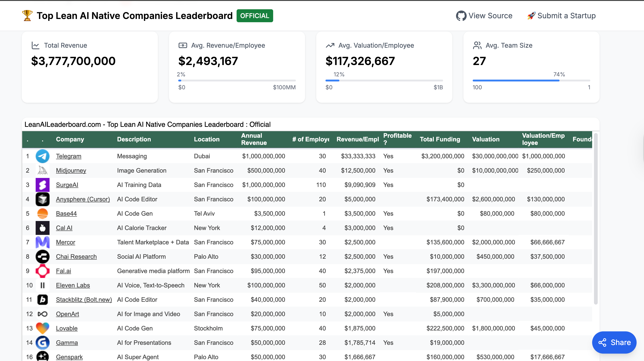
Task: Open the Anysphere (Cursor) company link
Action: click(x=83, y=199)
